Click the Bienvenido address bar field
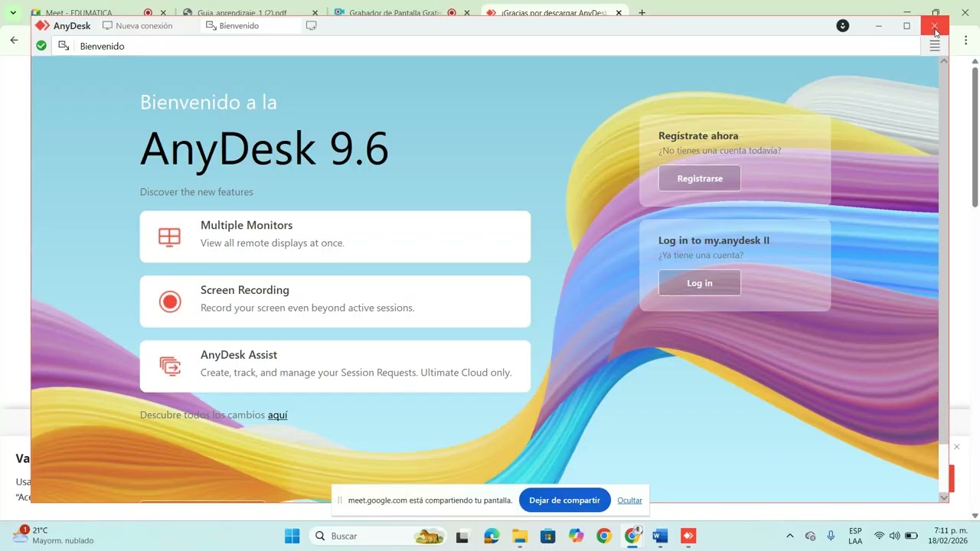 point(486,46)
